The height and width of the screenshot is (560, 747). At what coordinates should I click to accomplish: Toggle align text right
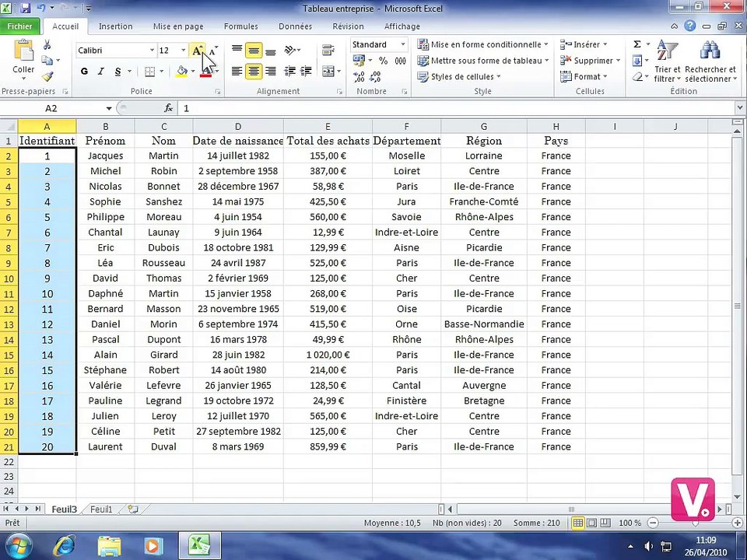271,72
